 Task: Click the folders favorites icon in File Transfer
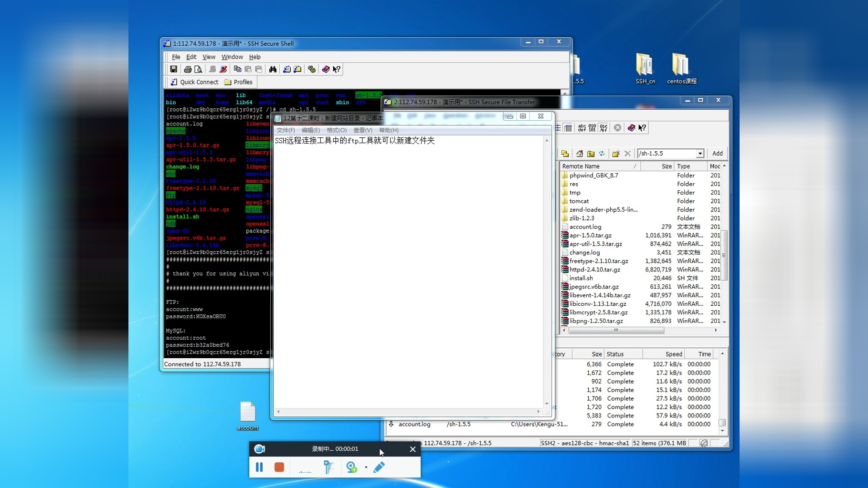[x=565, y=154]
